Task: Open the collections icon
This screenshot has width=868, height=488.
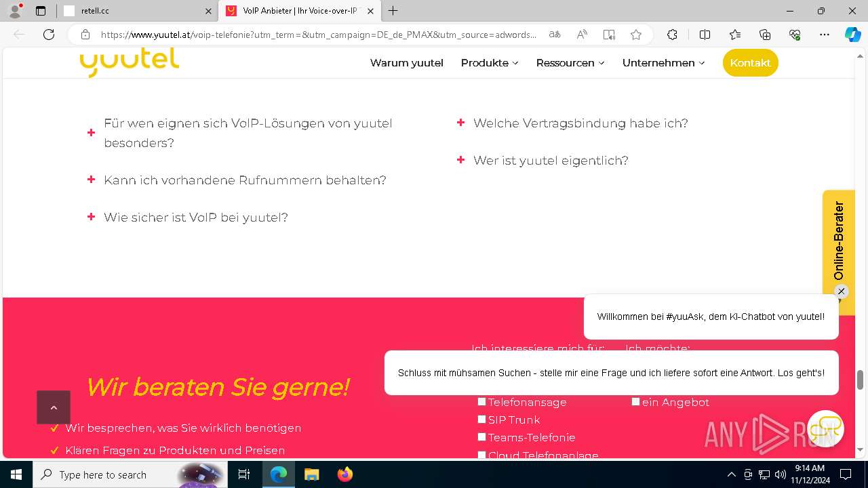Action: click(765, 35)
